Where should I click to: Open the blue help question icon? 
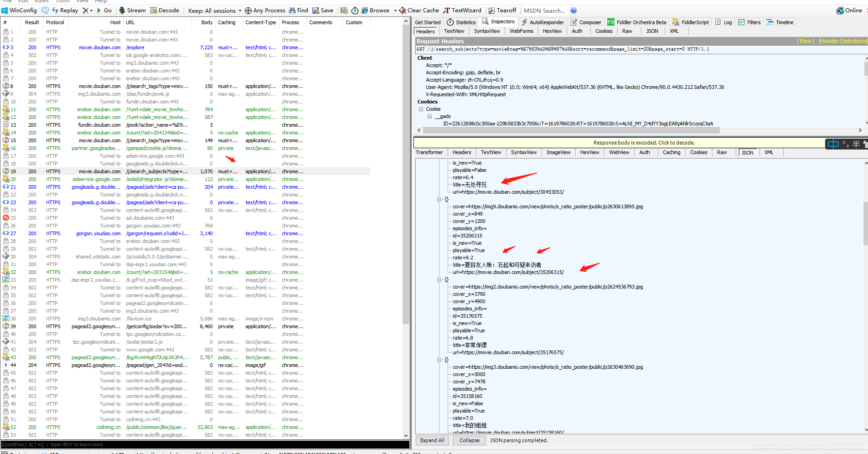[x=573, y=10]
